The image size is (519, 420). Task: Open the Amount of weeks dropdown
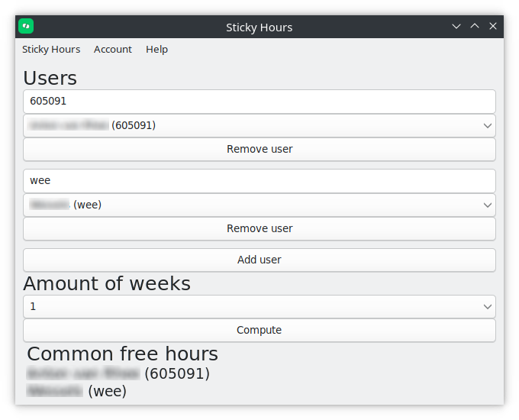point(259,307)
